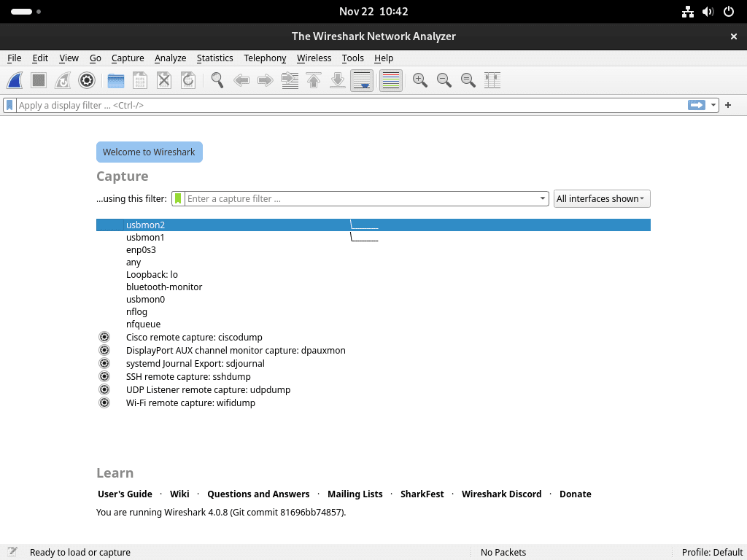This screenshot has height=560, width=747.
Task: Open the capture filter history dropdown arrow
Action: pos(541,198)
